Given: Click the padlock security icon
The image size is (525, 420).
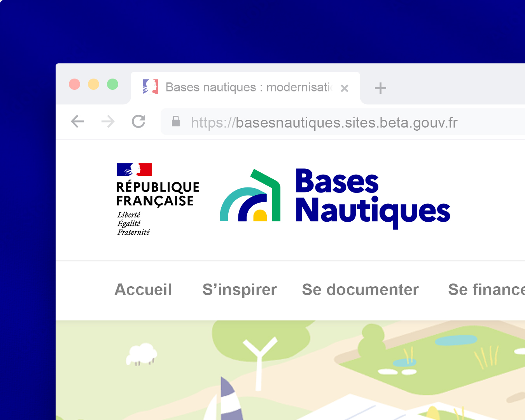Looking at the screenshot, I should 176,121.
